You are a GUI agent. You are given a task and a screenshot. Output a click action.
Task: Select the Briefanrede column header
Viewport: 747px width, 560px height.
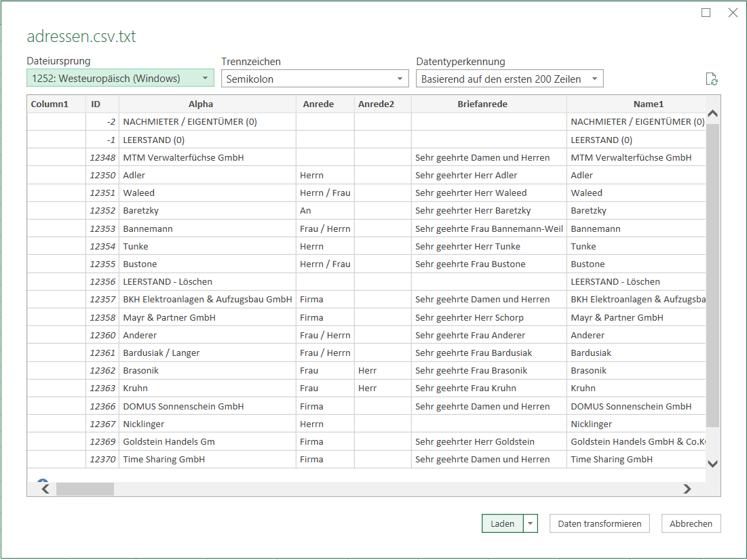tap(489, 104)
